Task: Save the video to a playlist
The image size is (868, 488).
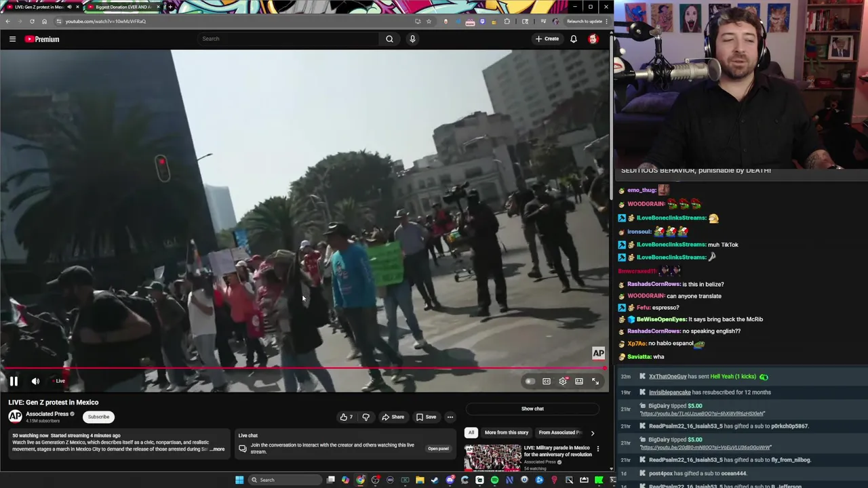Action: tap(426, 417)
